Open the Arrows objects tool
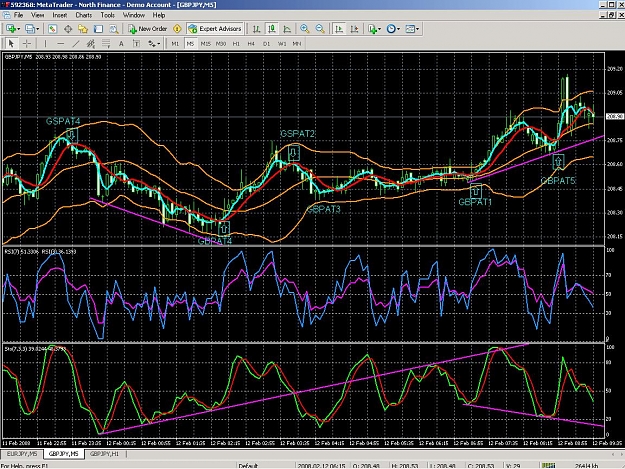The height and width of the screenshot is (469, 625). coord(152,43)
